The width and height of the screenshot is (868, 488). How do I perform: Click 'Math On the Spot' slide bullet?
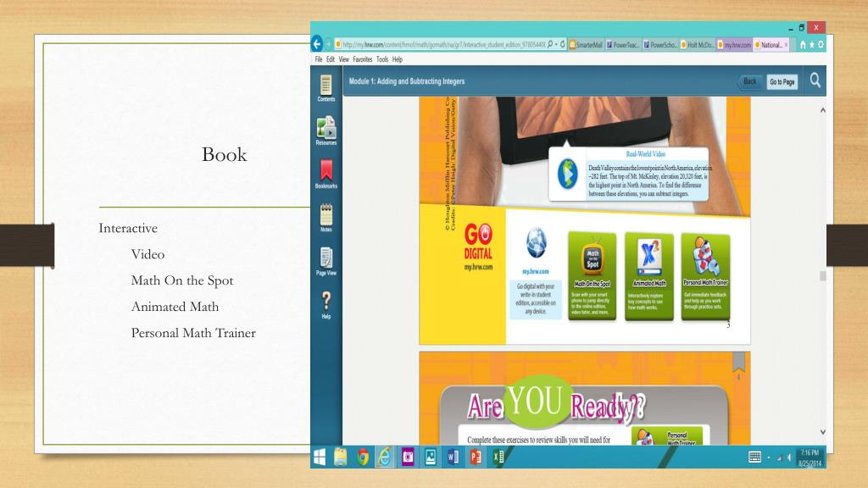click(x=182, y=280)
